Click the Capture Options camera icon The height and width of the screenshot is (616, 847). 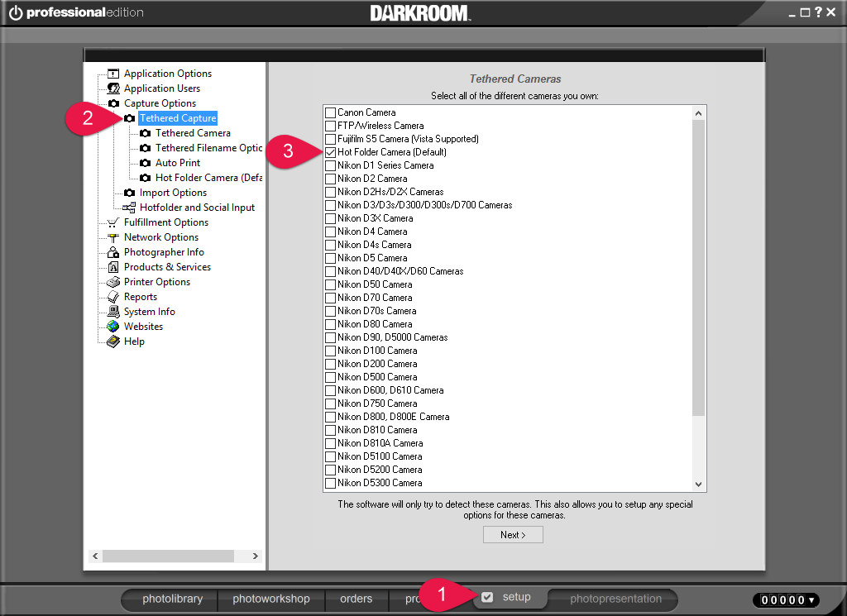pyautogui.click(x=113, y=103)
